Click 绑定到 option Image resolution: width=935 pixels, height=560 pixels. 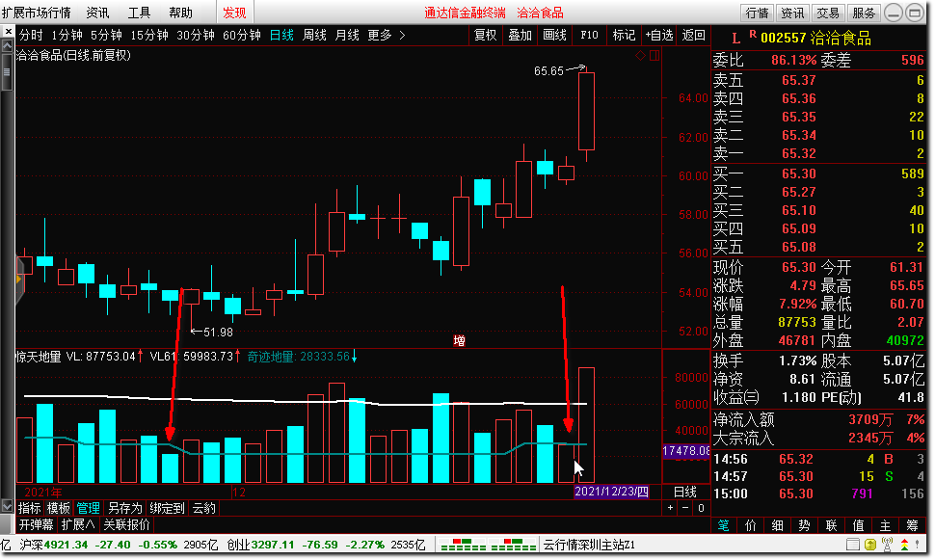pos(168,508)
